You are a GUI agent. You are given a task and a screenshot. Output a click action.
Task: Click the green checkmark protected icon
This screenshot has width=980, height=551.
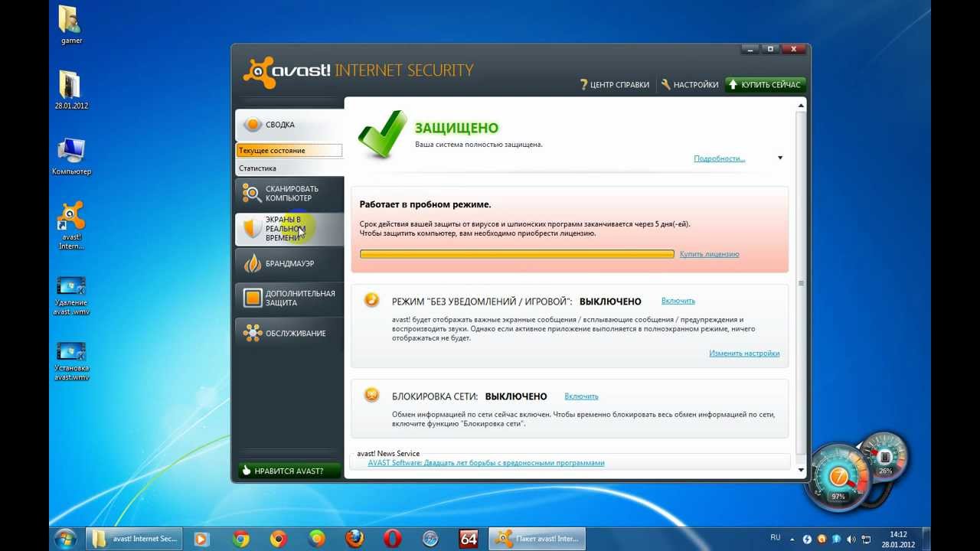[x=382, y=134]
